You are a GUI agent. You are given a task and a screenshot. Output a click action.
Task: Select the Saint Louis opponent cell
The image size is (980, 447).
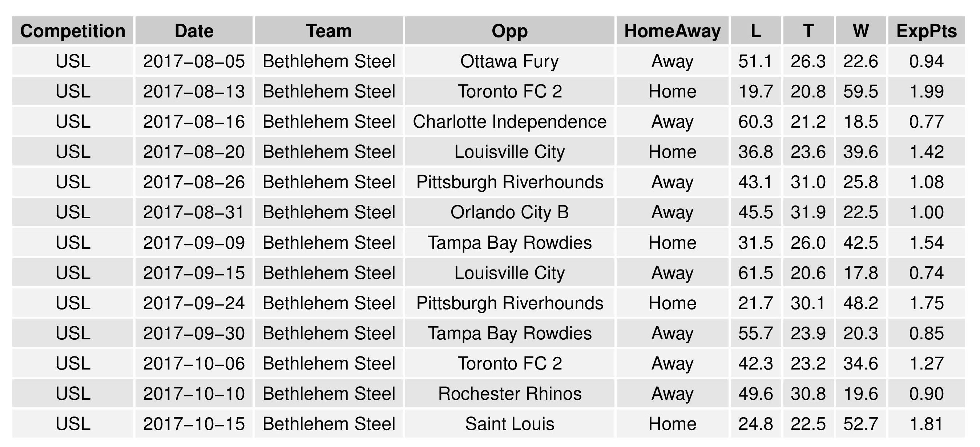coord(509,424)
